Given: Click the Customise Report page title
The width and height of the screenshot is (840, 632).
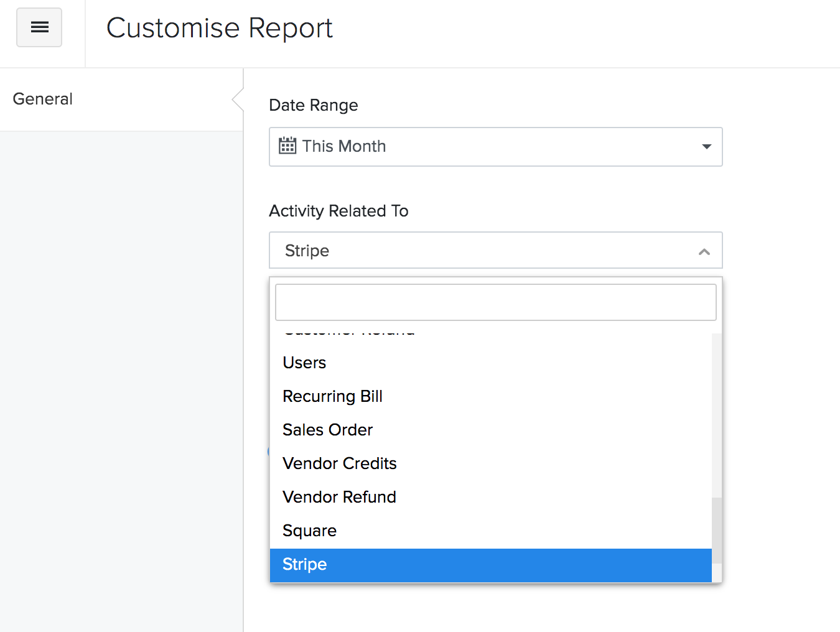Looking at the screenshot, I should coord(219,28).
